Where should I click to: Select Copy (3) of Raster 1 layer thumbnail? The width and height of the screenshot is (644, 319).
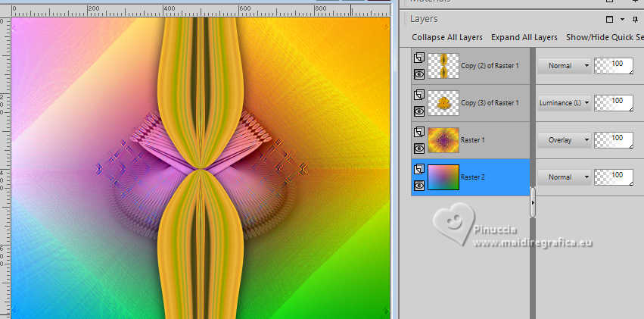click(443, 103)
